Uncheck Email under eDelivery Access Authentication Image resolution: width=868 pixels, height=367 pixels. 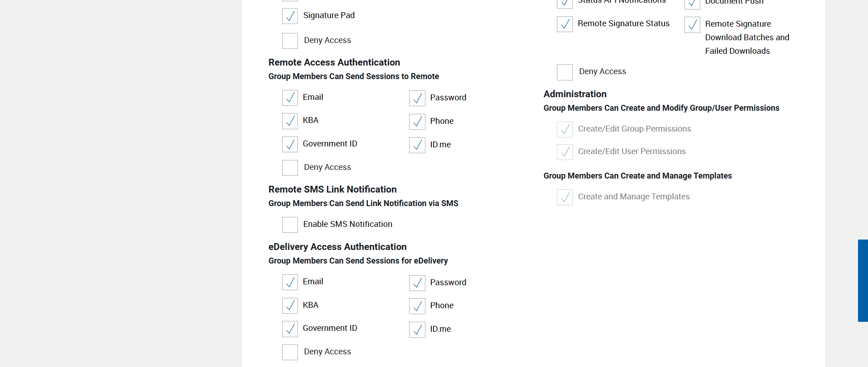click(290, 282)
